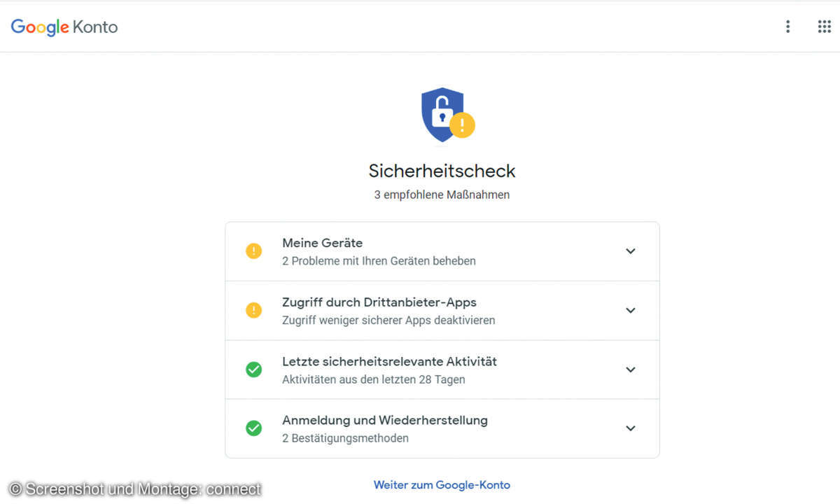The height and width of the screenshot is (504, 840).
Task: Click the Anmeldung und Wiederherstellung title
Action: (x=384, y=420)
